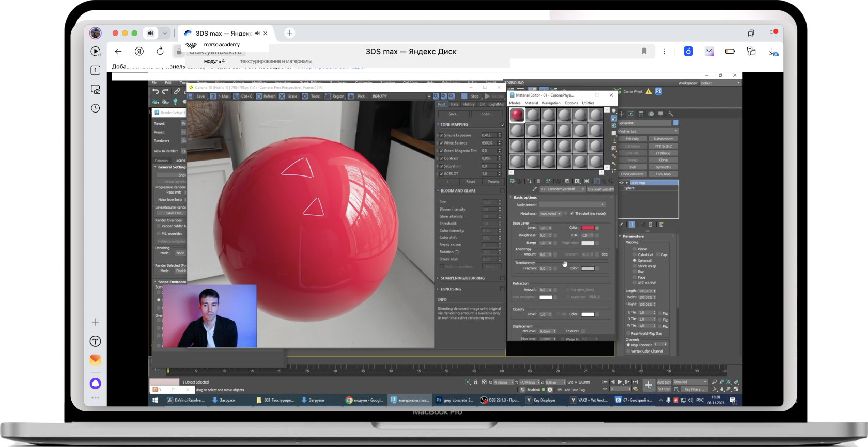Click the Refresh icon in Corona frame buffer
Screen dimensions: 868x447
coord(259,96)
